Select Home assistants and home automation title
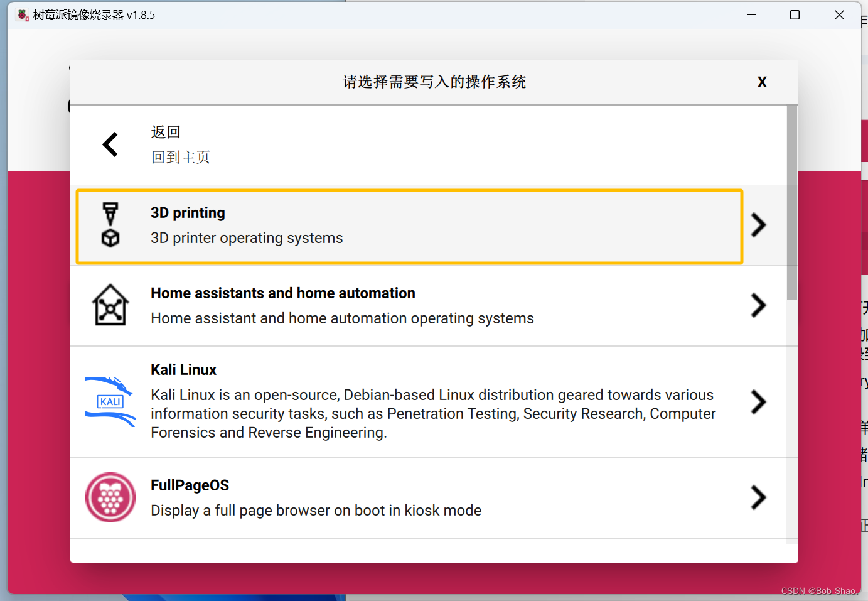This screenshot has height=601, width=868. tap(283, 293)
